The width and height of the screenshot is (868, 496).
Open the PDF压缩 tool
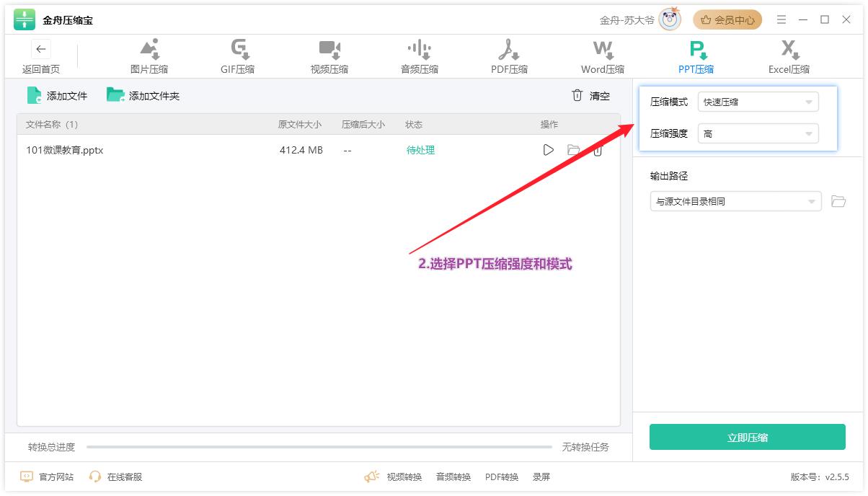tap(509, 57)
